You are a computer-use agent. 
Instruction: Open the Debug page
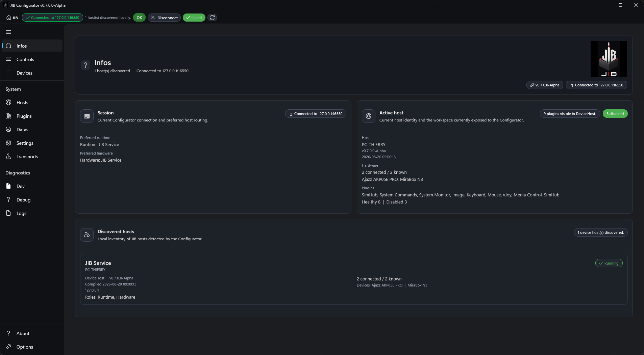tap(32, 200)
